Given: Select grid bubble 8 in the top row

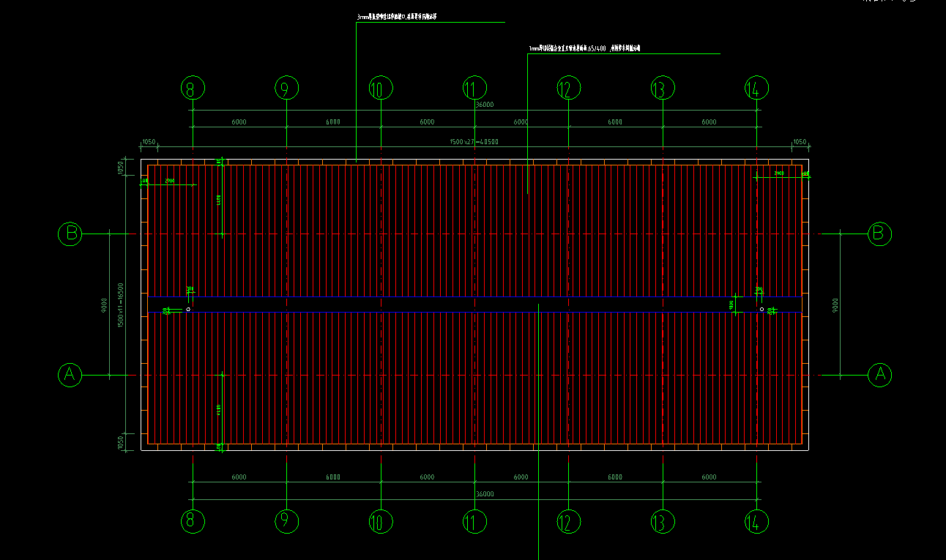Looking at the screenshot, I should click(x=193, y=89).
